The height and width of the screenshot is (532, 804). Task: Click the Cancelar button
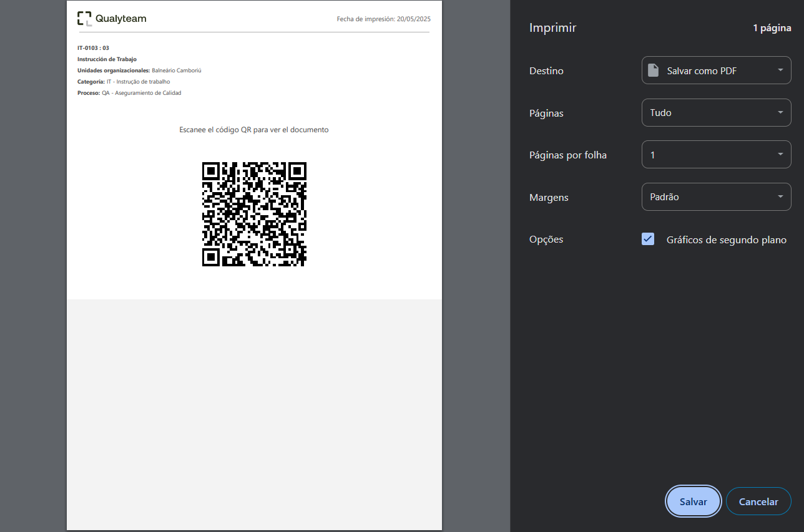758,501
